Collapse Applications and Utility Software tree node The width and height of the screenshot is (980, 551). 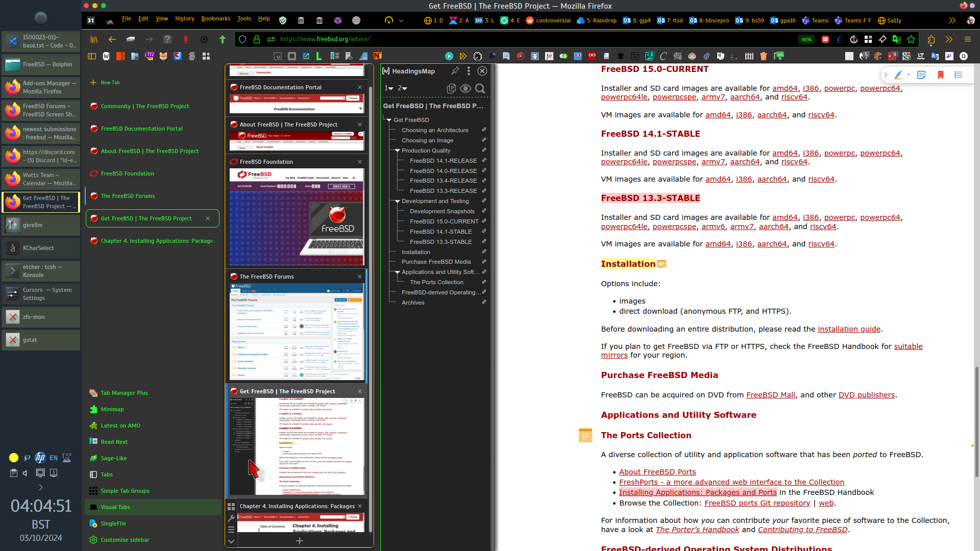click(x=397, y=272)
